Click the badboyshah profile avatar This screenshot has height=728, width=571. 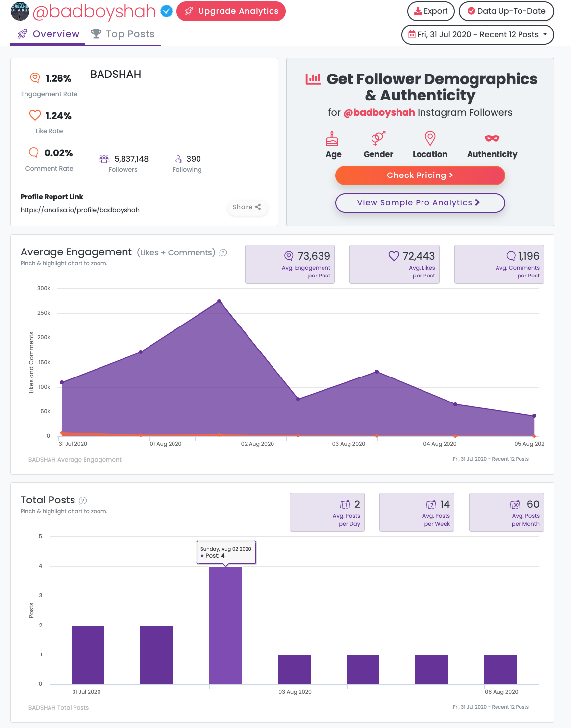click(20, 11)
